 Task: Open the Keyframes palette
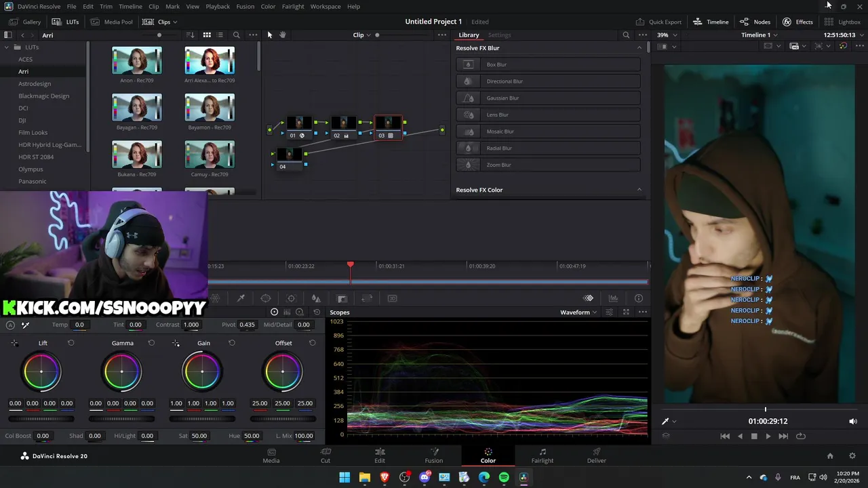pyautogui.click(x=588, y=298)
